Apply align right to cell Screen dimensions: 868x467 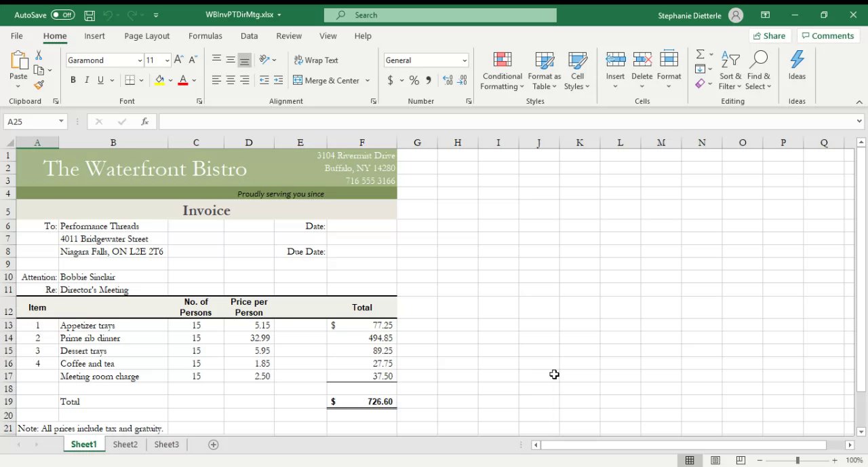244,80
